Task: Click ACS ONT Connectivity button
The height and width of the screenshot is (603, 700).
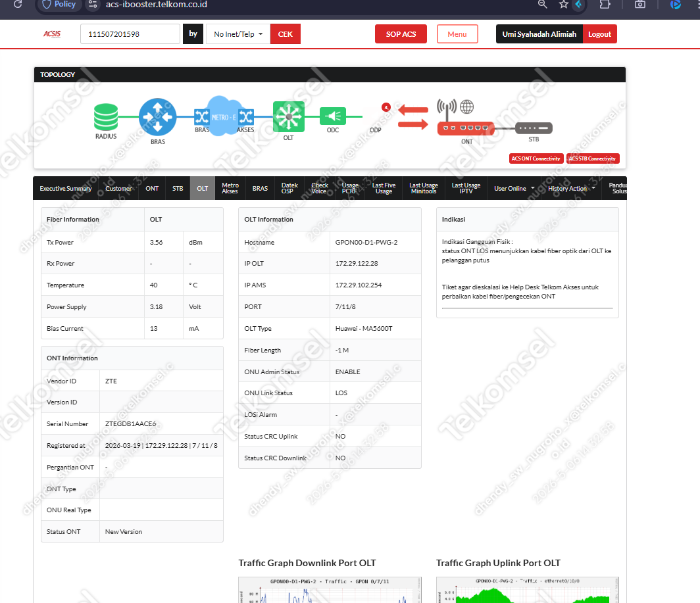Action: [x=536, y=158]
